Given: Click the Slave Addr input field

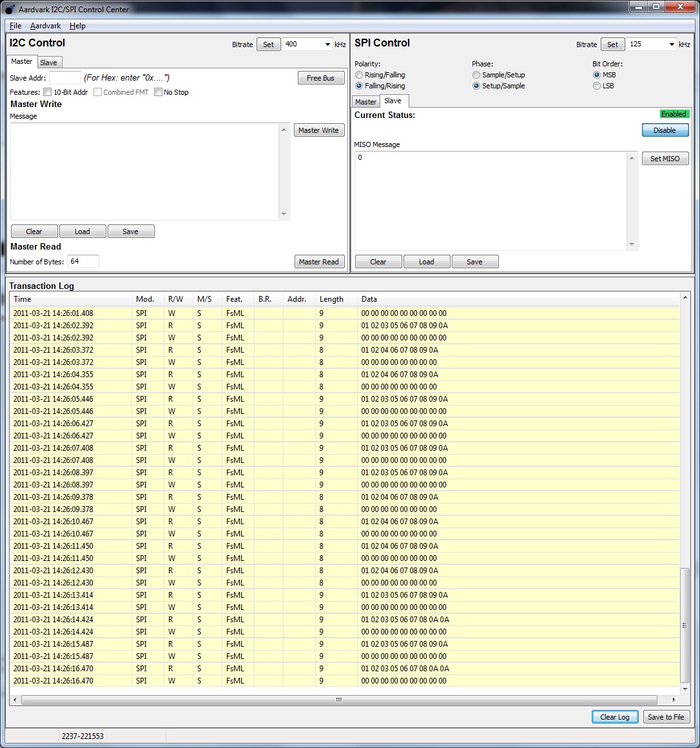Looking at the screenshot, I should click(65, 78).
